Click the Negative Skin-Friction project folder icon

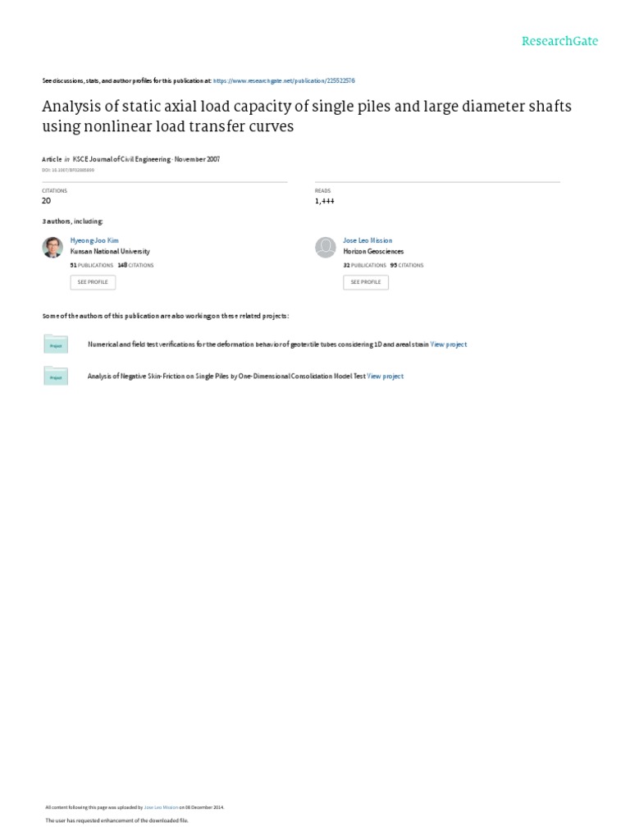[56, 376]
